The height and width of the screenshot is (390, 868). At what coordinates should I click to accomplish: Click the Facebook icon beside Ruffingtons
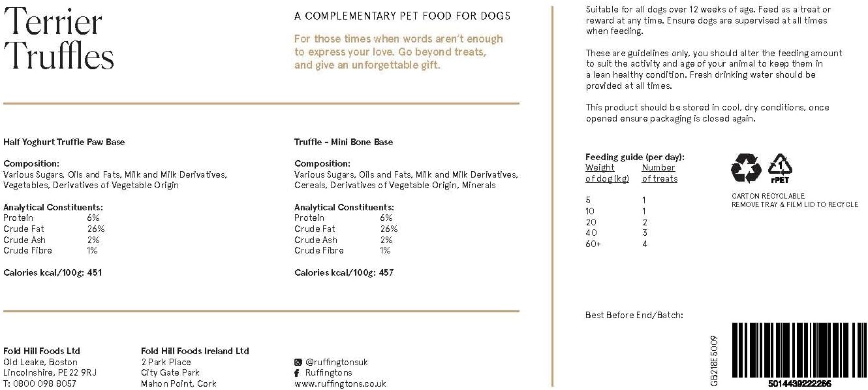coord(298,373)
